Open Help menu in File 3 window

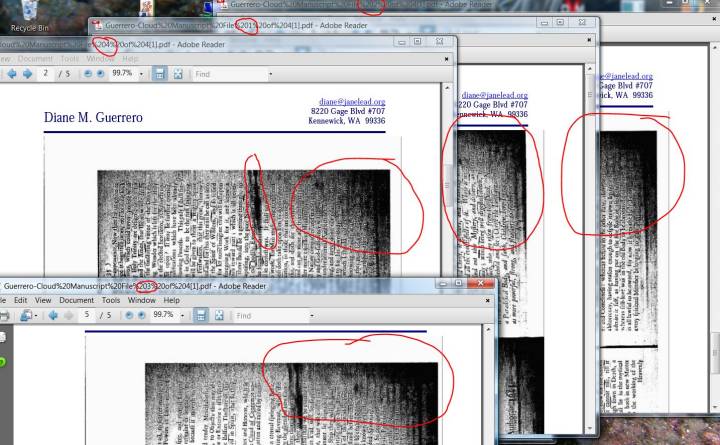click(x=171, y=300)
